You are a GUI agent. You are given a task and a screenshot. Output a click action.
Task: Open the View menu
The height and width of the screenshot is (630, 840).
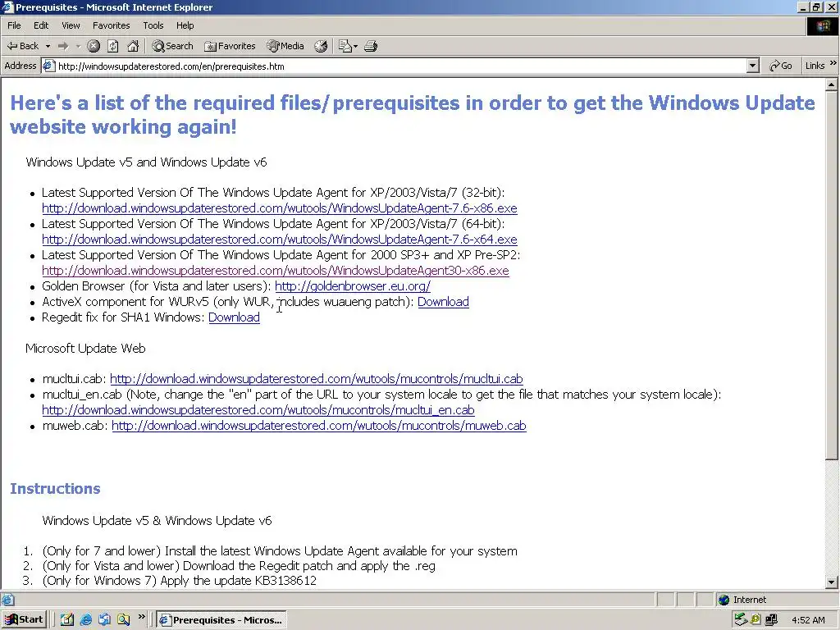point(71,25)
